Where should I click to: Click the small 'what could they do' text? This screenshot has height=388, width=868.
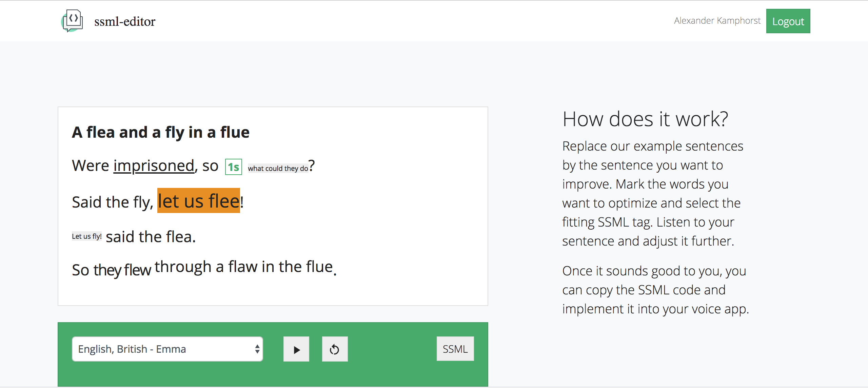(278, 168)
